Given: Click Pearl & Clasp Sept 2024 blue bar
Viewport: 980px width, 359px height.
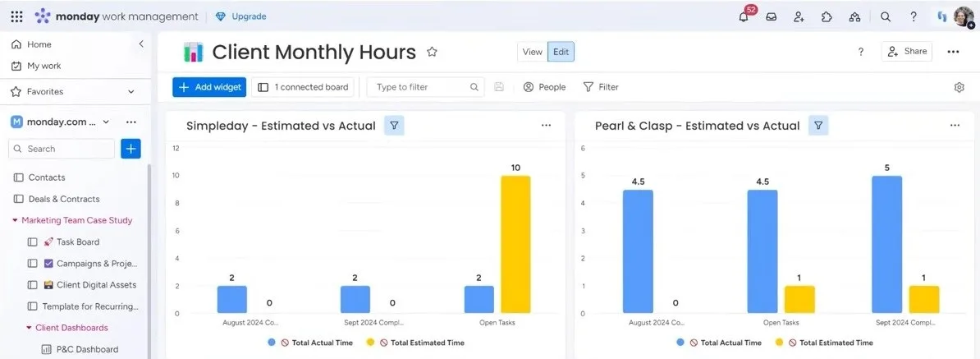Looking at the screenshot, I should point(887,245).
